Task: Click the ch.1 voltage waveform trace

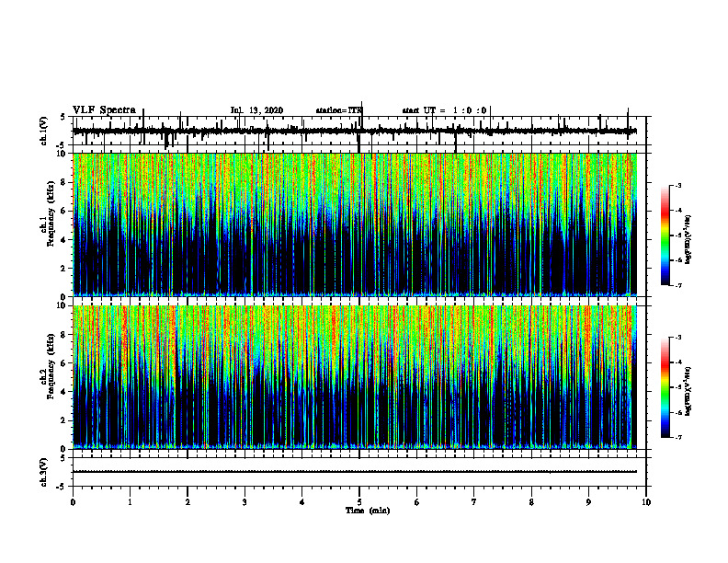Action: click(355, 131)
